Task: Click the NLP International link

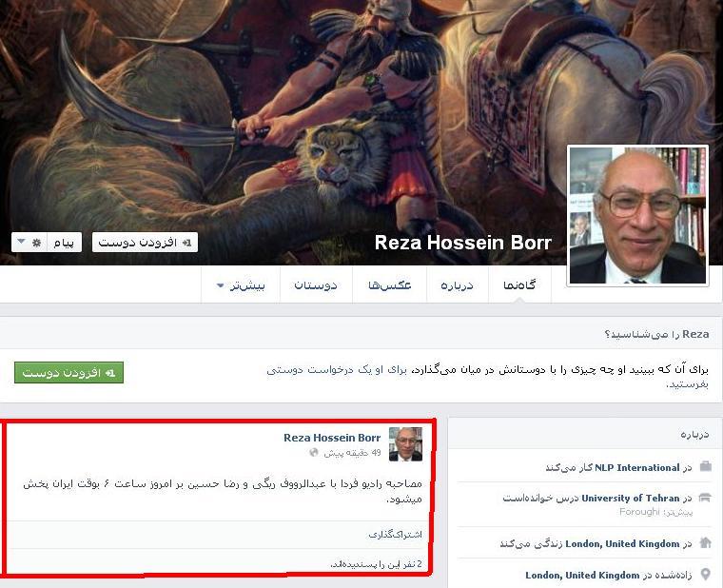Action: (x=636, y=467)
